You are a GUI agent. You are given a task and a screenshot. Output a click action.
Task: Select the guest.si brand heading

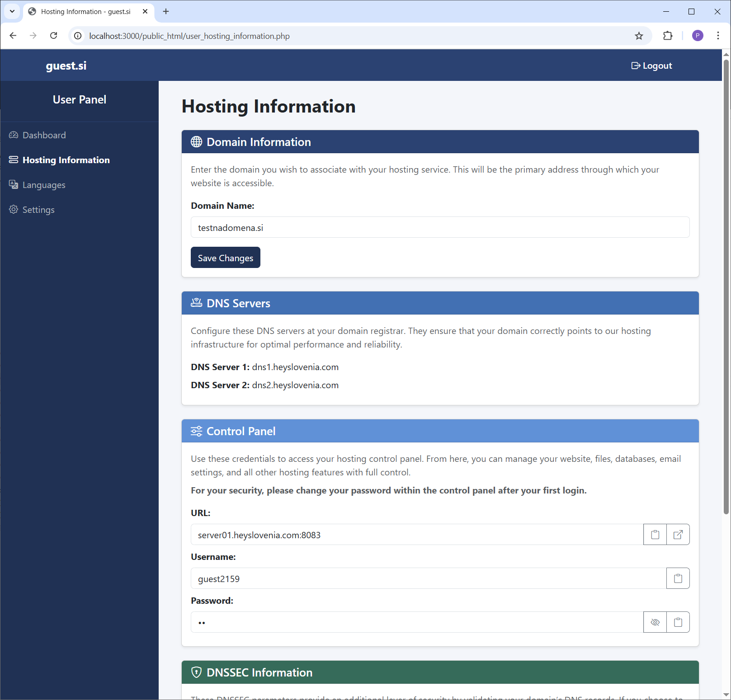click(x=66, y=65)
